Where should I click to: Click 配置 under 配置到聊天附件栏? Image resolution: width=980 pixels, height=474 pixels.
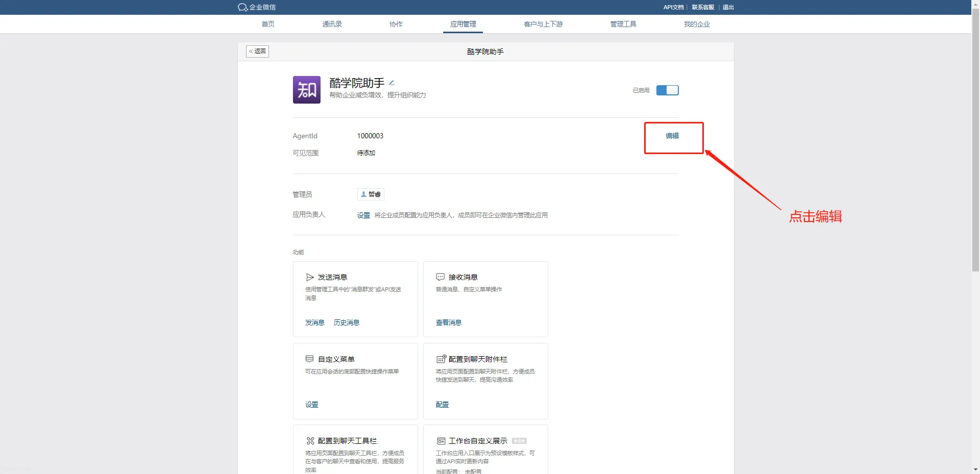(x=443, y=405)
